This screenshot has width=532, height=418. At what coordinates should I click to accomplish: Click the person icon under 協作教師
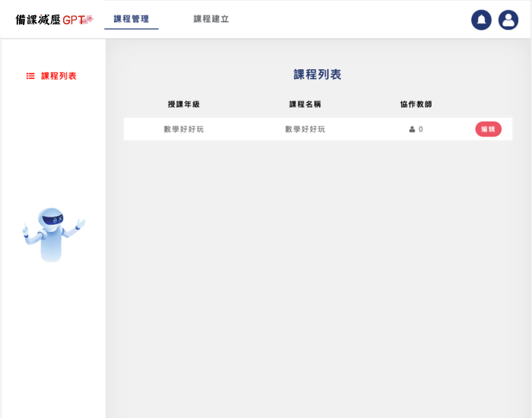(412, 129)
